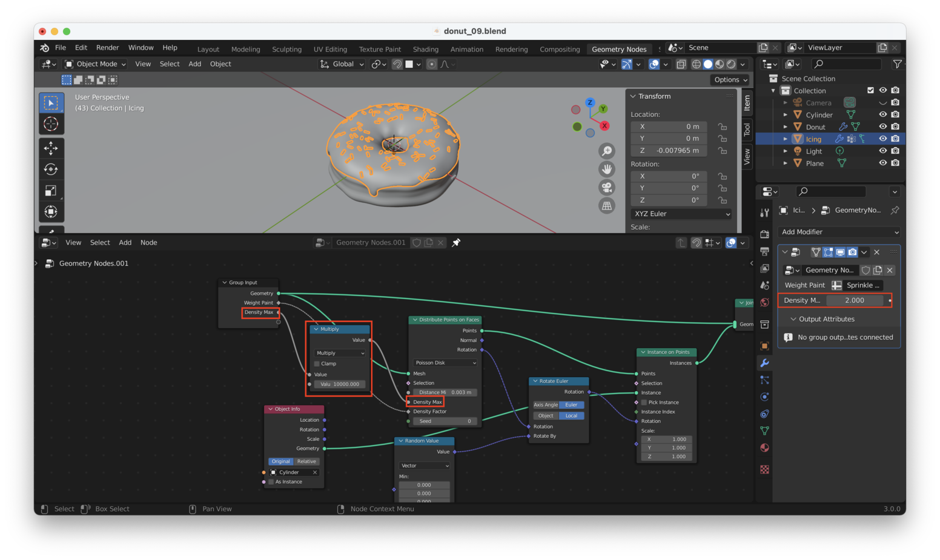Click the Original button on Object Info node
This screenshot has height=560, width=940.
pos(280,461)
